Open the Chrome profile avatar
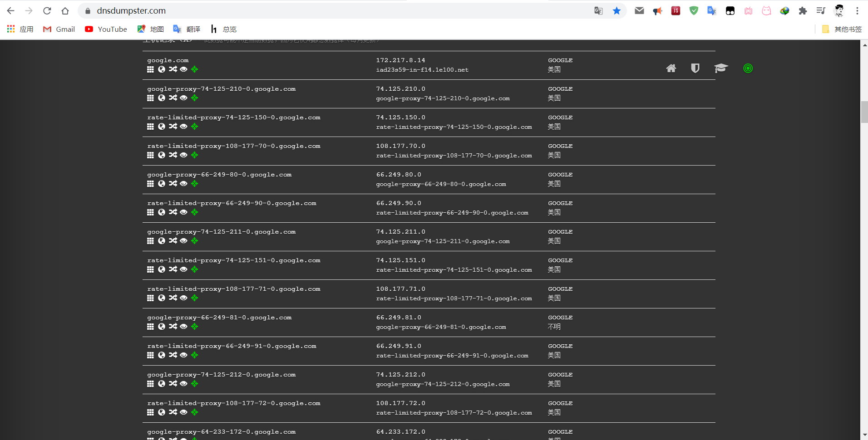 839,11
